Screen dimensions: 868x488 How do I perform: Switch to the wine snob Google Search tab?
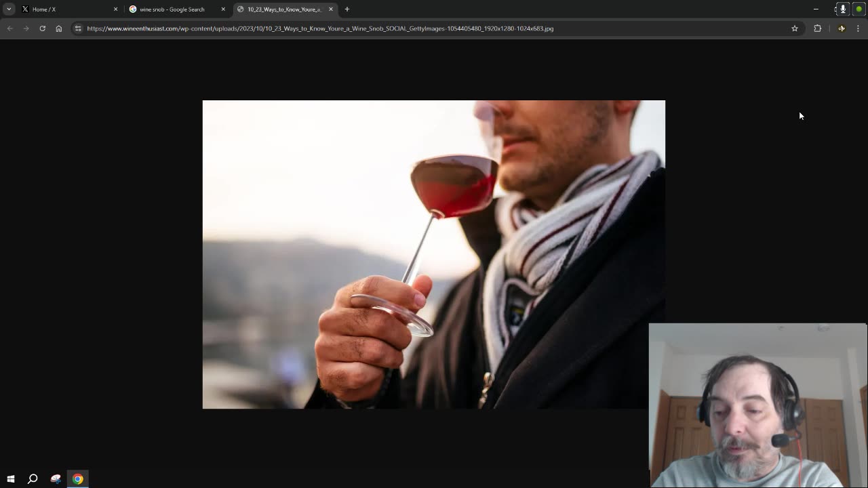pyautogui.click(x=178, y=9)
